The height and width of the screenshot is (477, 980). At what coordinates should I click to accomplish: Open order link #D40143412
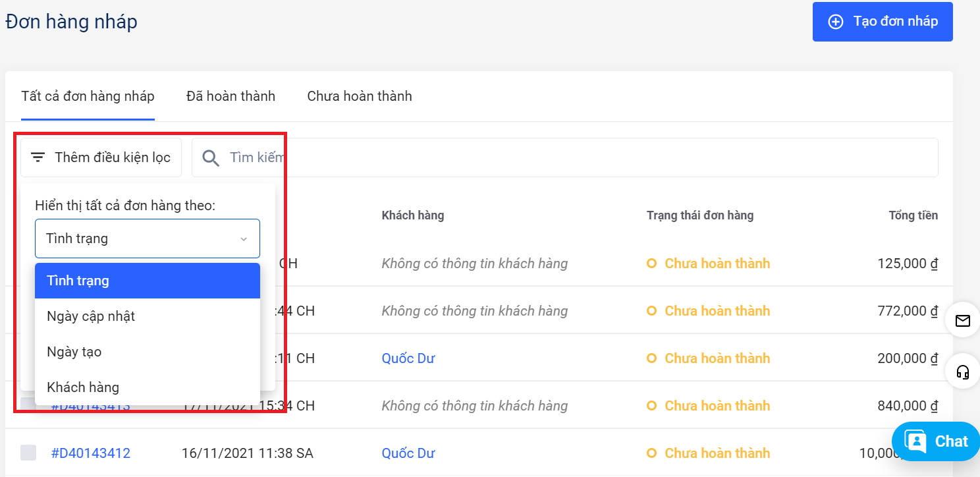(91, 453)
